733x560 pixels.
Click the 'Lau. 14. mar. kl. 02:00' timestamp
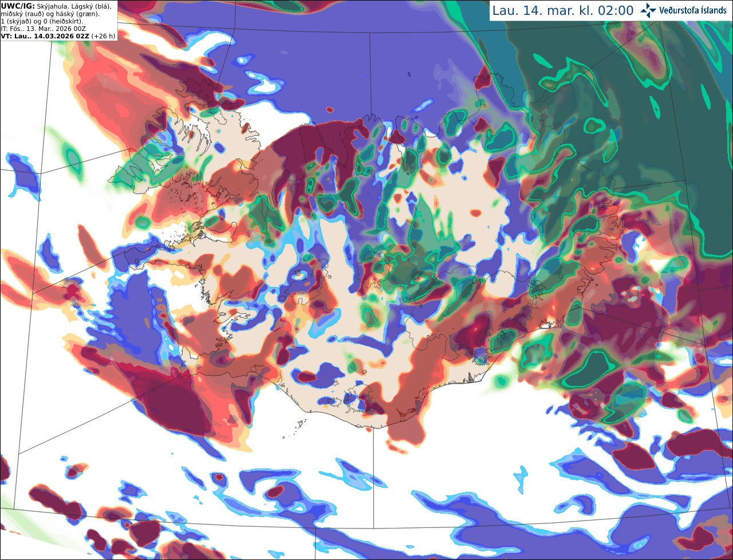[563, 10]
